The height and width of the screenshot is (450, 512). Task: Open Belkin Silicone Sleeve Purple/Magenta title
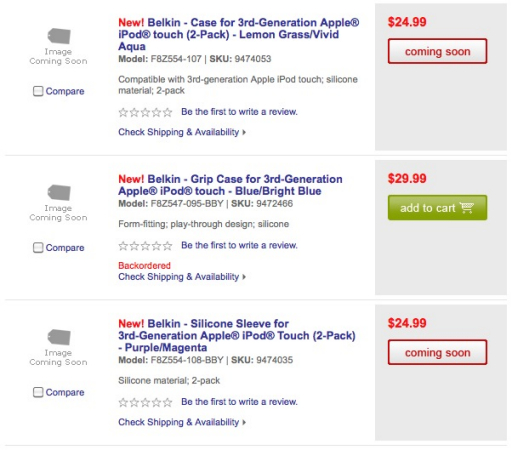point(237,336)
